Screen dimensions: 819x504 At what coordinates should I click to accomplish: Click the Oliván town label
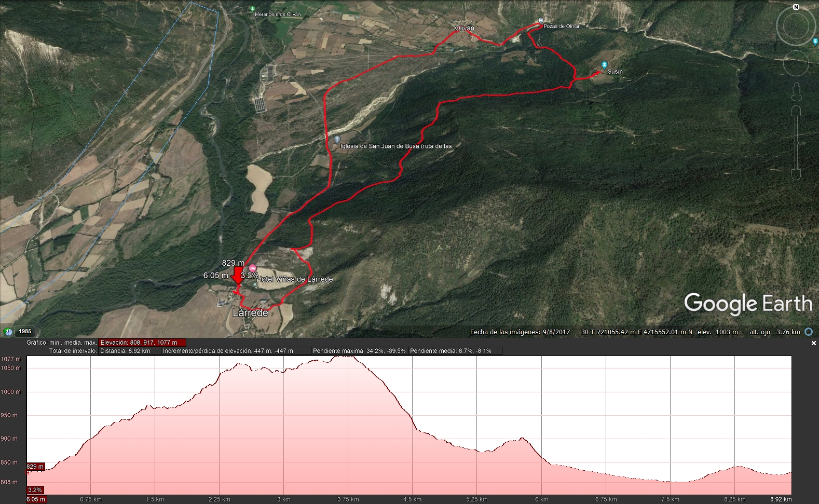[x=464, y=28]
